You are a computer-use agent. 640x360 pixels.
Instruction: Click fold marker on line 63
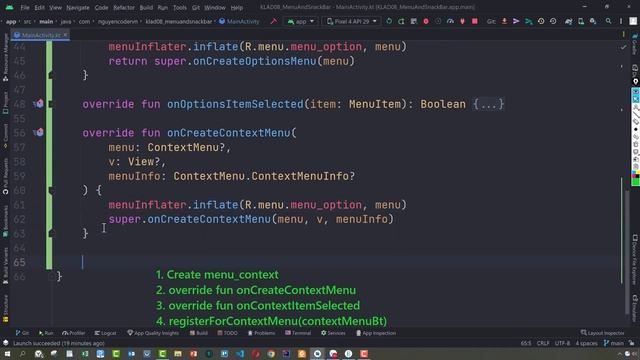[51, 233]
